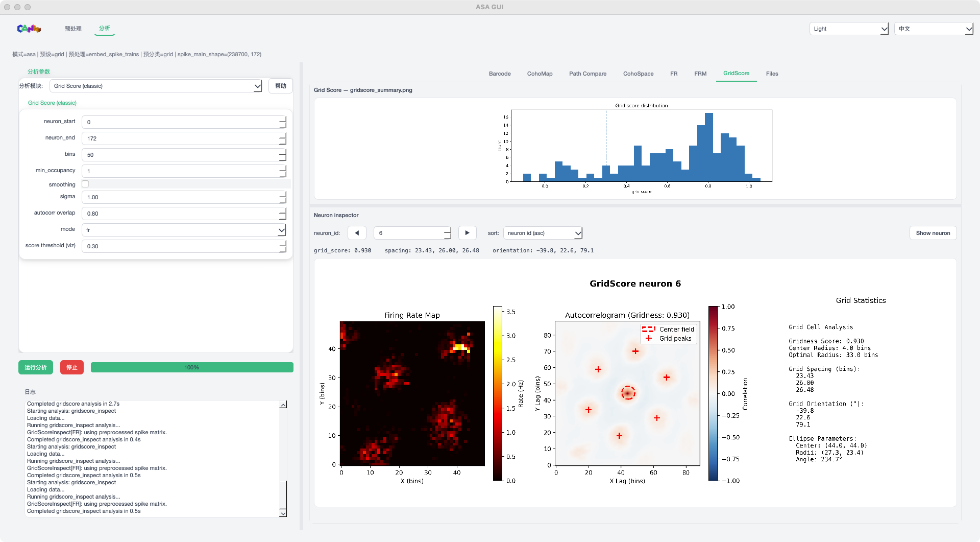Click the neuron_start spinbox stepper
The image size is (980, 542).
tap(282, 122)
